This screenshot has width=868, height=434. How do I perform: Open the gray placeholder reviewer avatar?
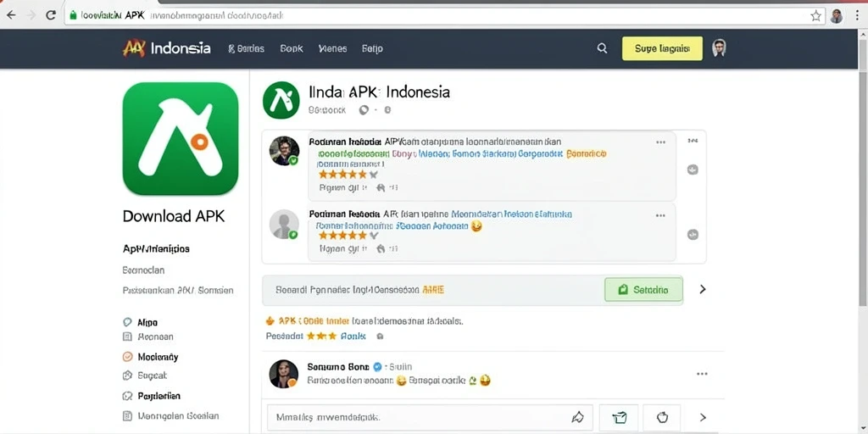point(285,225)
